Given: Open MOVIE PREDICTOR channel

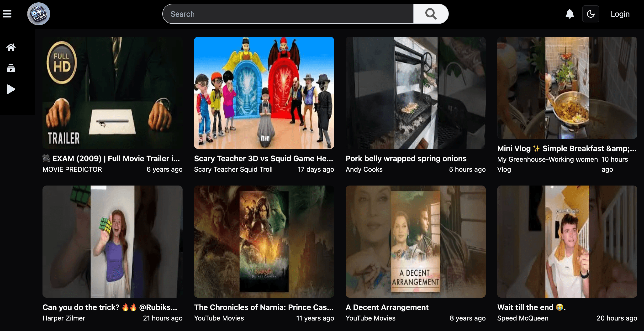Looking at the screenshot, I should click(72, 169).
